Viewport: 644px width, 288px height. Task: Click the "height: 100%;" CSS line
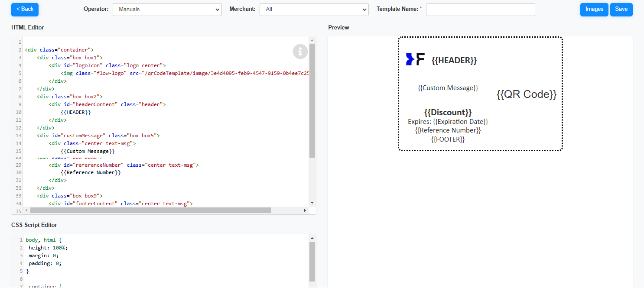click(48, 248)
